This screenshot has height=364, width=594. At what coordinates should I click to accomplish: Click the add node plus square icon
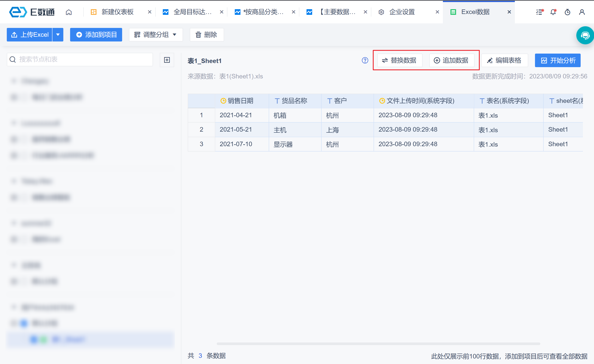167,60
